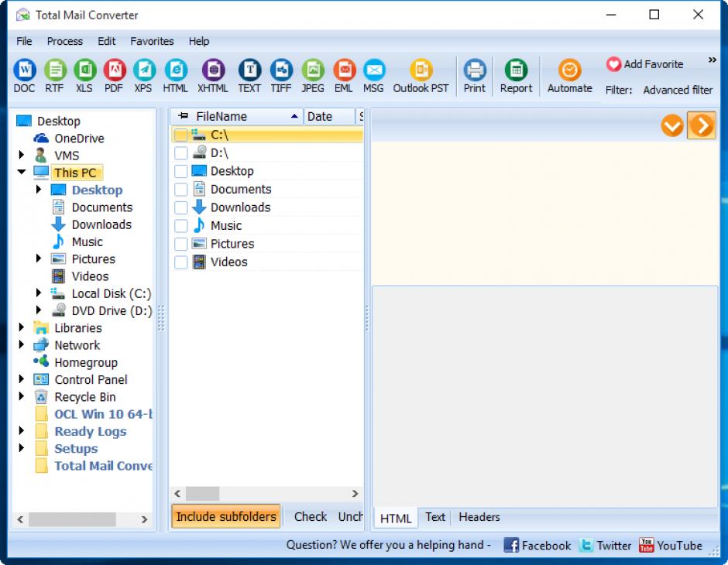The width and height of the screenshot is (728, 565).
Task: Select TIFF output icon
Action: click(281, 76)
